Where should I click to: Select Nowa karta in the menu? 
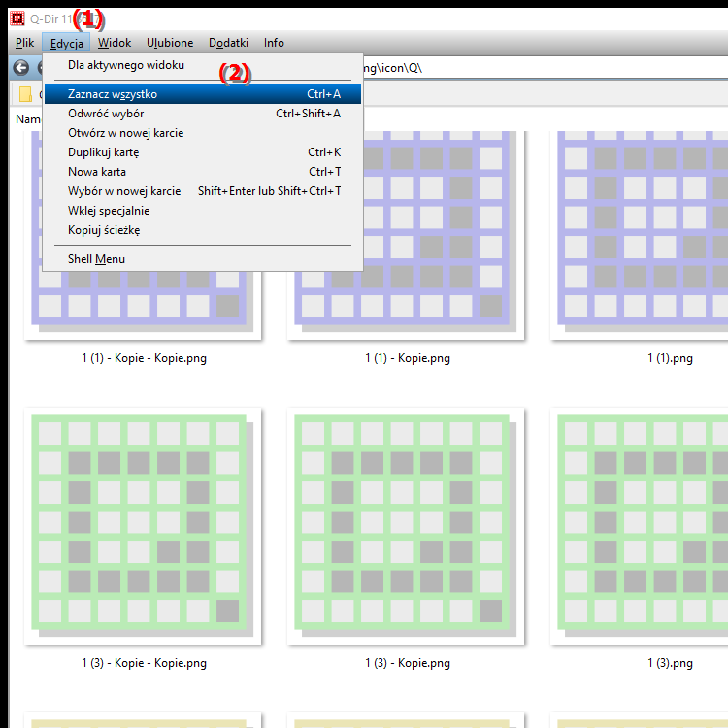point(203,172)
